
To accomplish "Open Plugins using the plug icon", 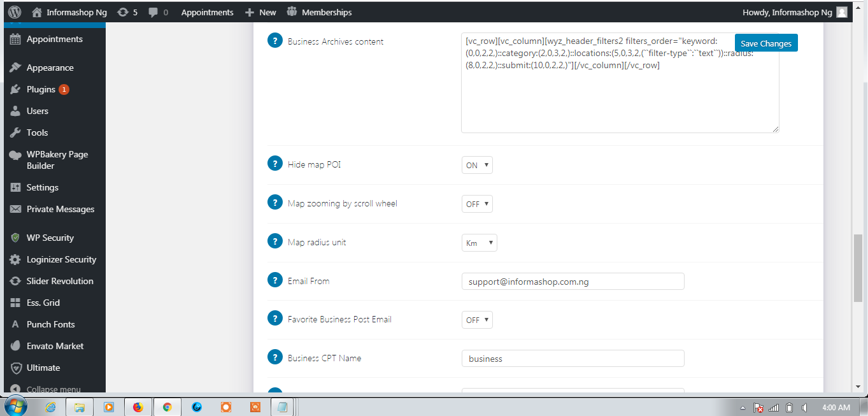I will click(15, 89).
